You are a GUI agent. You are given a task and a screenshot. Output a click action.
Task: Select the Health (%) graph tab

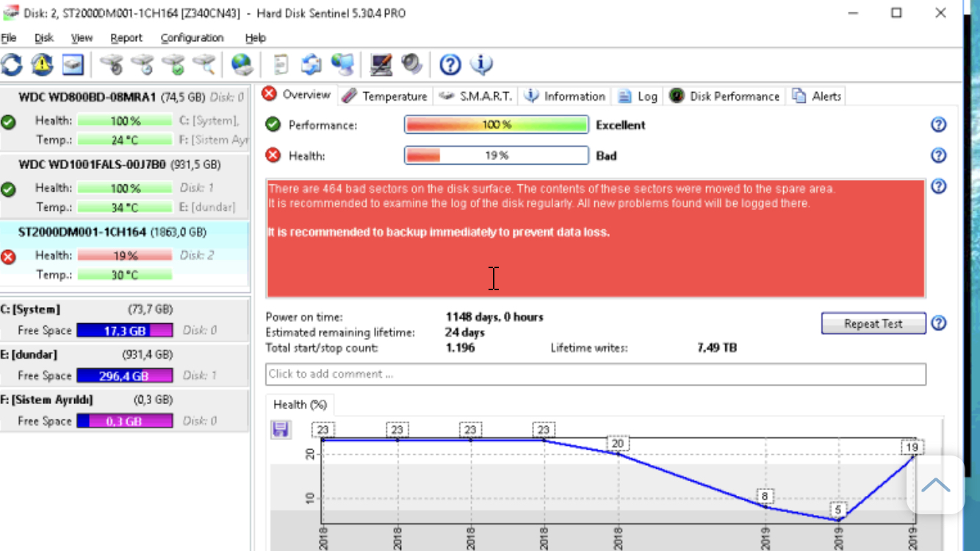300,405
